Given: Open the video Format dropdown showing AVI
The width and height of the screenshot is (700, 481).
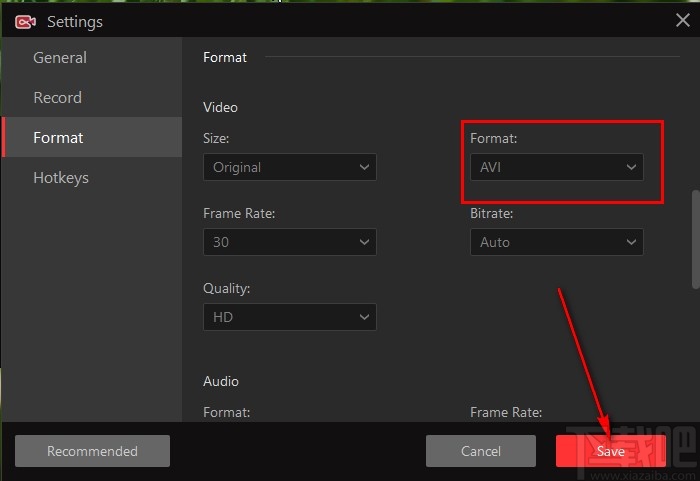Looking at the screenshot, I should click(557, 167).
